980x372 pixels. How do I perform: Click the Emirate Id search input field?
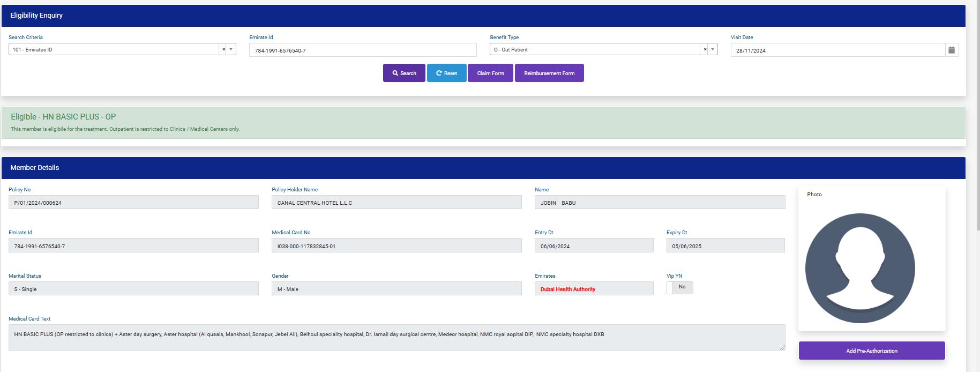[x=362, y=50]
